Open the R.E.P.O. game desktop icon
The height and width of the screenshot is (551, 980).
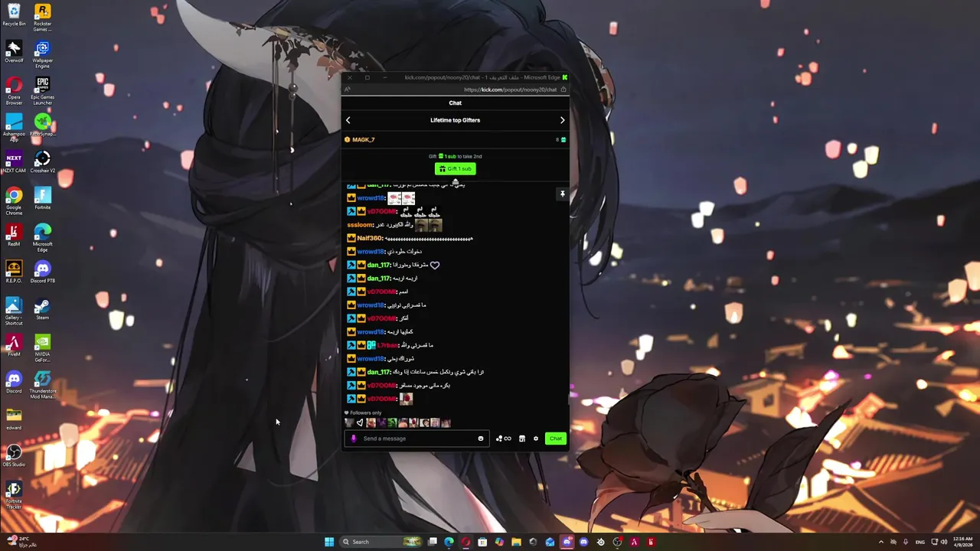tap(14, 272)
